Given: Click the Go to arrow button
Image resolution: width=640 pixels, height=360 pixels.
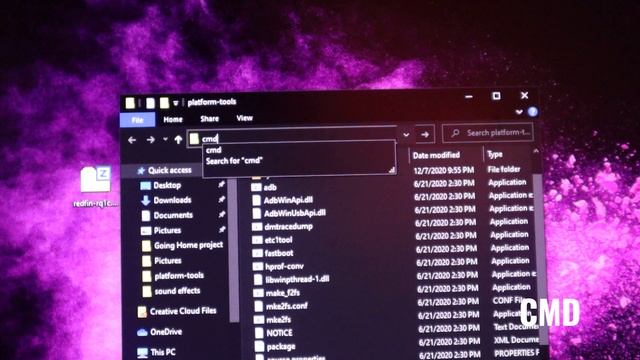Looking at the screenshot, I should [x=425, y=134].
